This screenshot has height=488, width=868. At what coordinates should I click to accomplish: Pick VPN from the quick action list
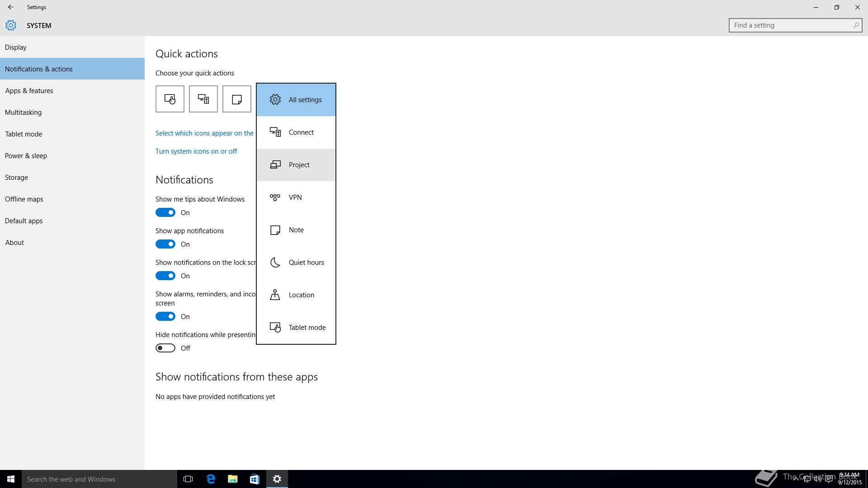point(296,197)
